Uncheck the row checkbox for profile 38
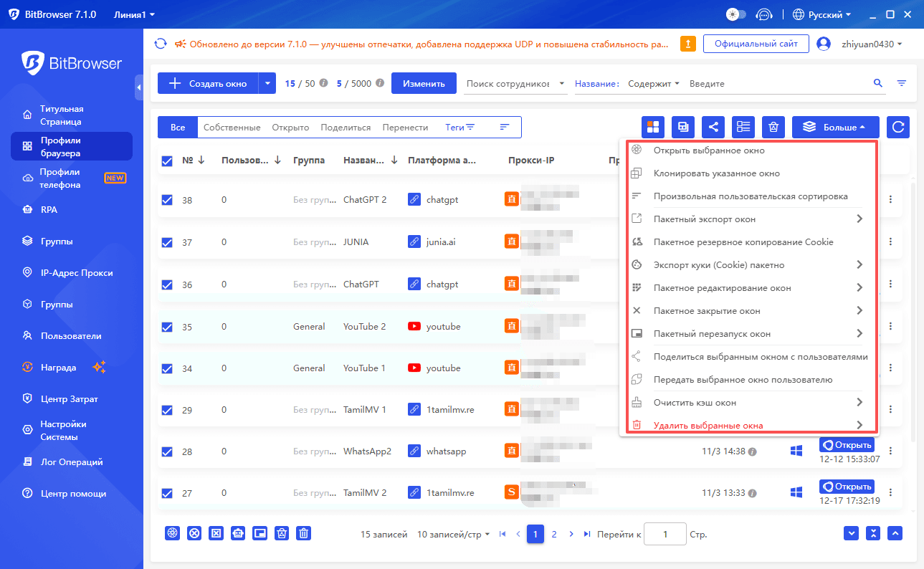 (x=167, y=199)
